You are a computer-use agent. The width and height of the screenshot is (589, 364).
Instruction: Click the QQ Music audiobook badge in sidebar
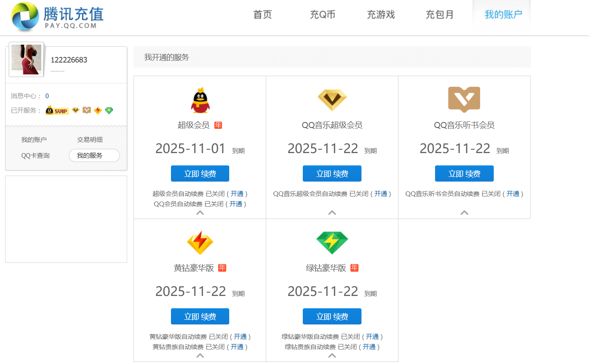click(87, 111)
